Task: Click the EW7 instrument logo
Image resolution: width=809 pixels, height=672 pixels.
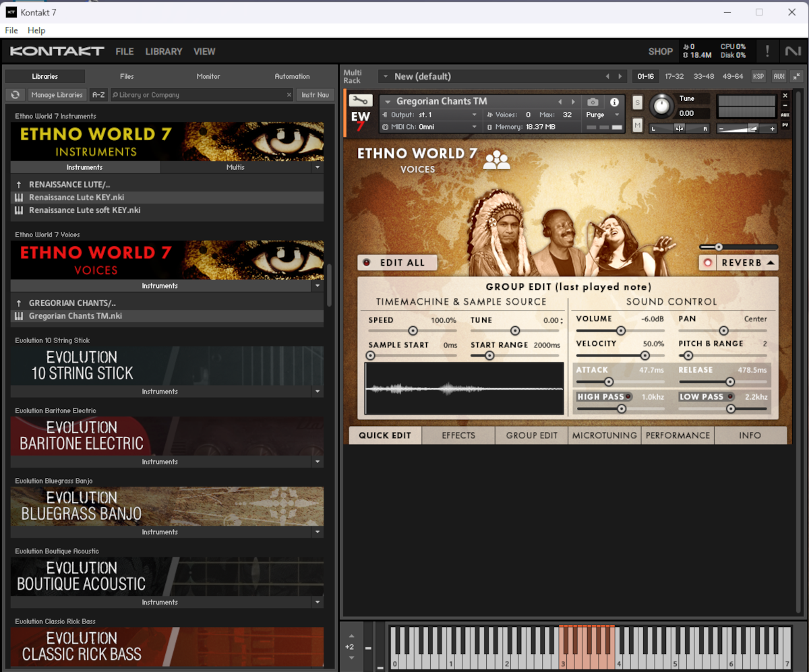Action: 361,121
